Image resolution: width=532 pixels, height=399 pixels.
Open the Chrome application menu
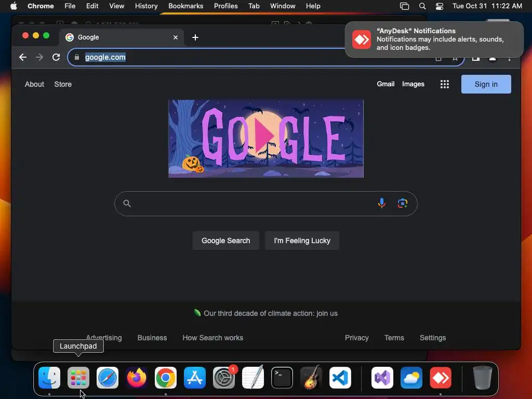[x=41, y=6]
